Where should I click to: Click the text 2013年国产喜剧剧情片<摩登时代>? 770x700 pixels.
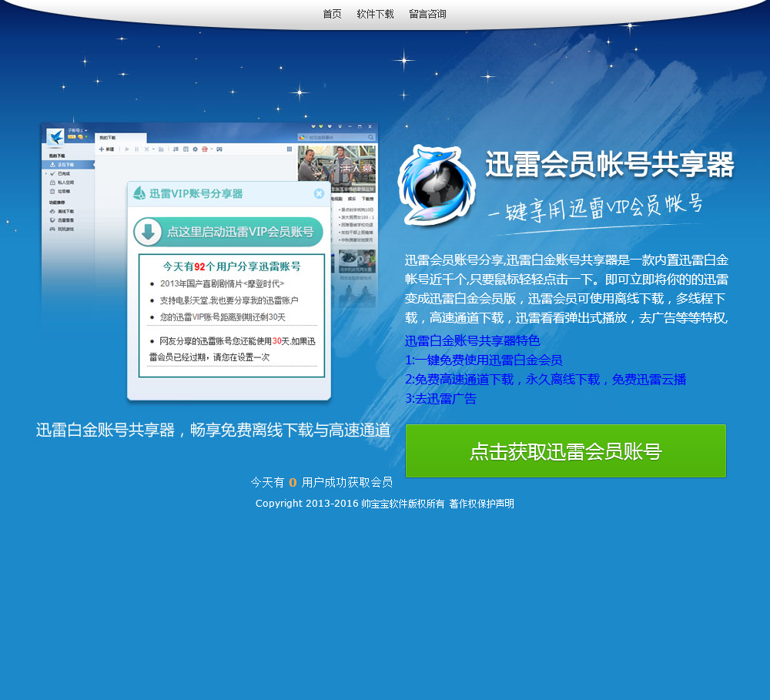(222, 284)
